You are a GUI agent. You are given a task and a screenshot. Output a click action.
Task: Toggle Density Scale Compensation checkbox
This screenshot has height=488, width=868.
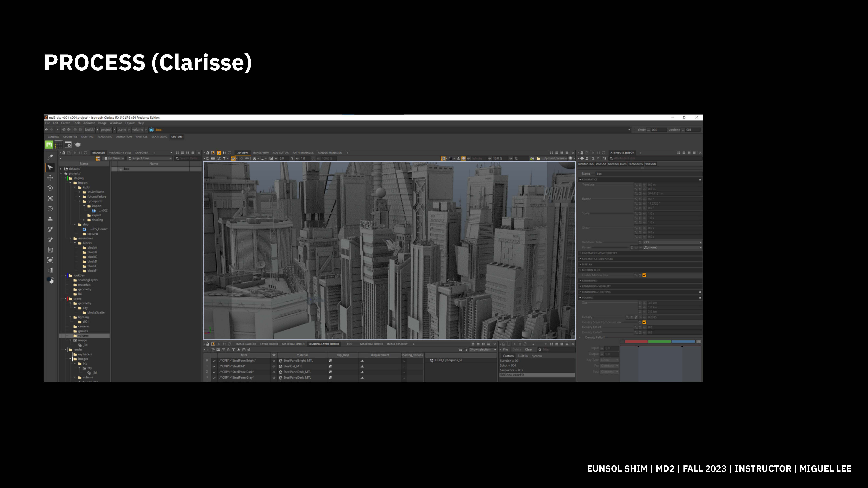coord(644,322)
